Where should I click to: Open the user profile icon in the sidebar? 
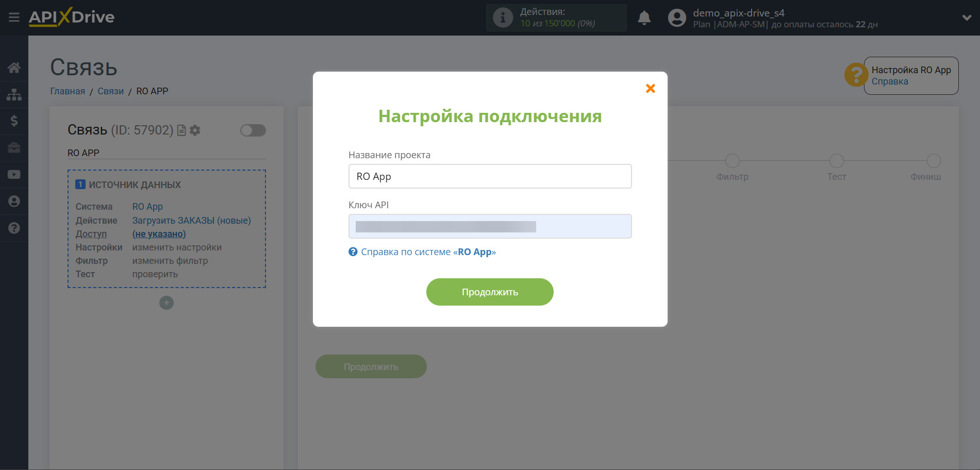click(x=14, y=201)
